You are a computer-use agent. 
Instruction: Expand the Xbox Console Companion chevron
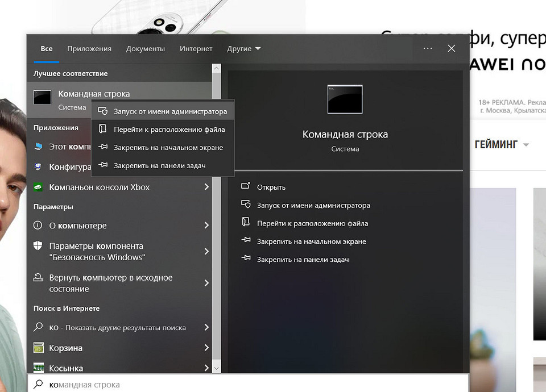206,186
